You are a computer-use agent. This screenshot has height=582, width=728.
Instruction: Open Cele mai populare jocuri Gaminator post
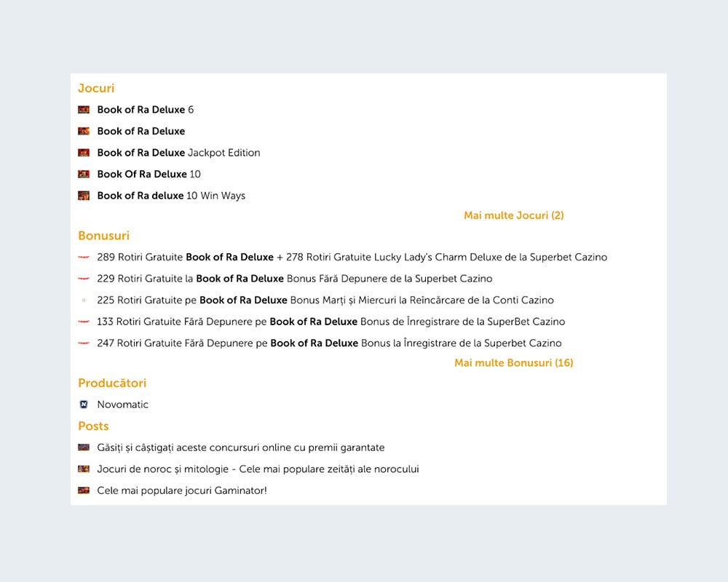(182, 490)
